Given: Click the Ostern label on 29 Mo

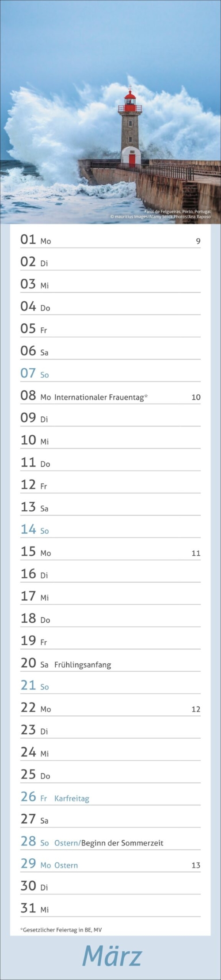Looking at the screenshot, I should [x=66, y=865].
